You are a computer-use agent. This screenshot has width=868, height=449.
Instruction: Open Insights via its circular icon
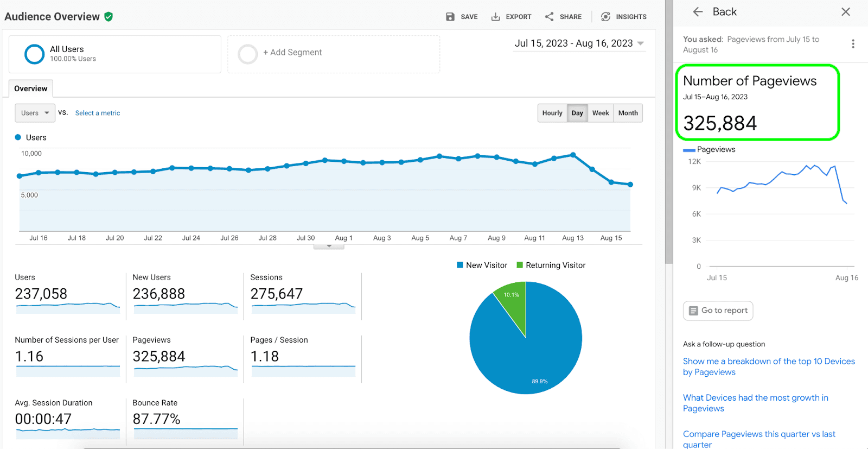point(605,17)
